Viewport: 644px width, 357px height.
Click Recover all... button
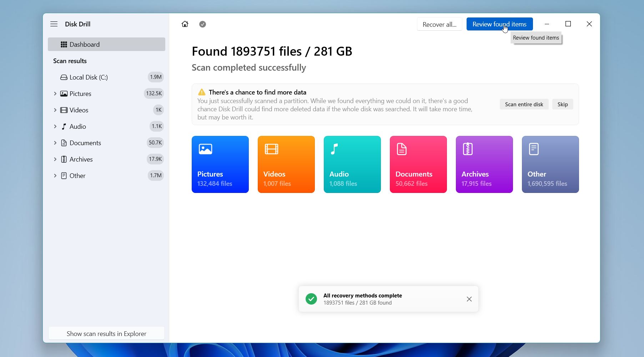439,24
